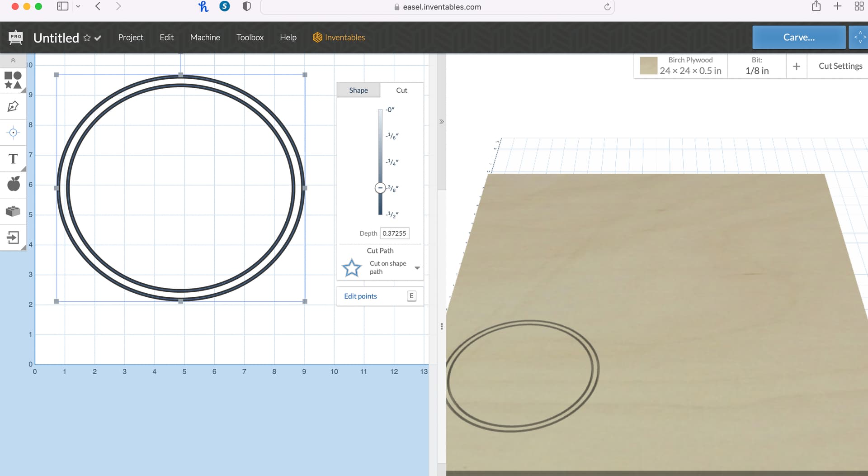The width and height of the screenshot is (868, 476).
Task: Open the icon library apple icon
Action: [x=13, y=184]
